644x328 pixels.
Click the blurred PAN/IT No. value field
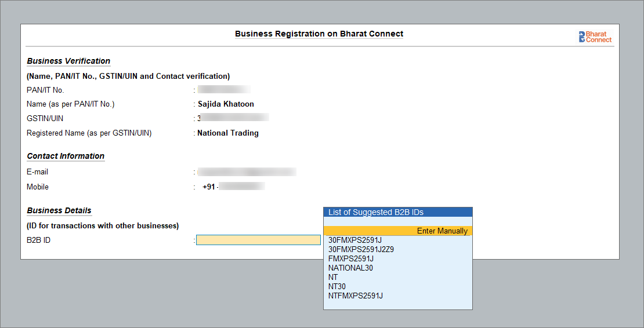[224, 90]
